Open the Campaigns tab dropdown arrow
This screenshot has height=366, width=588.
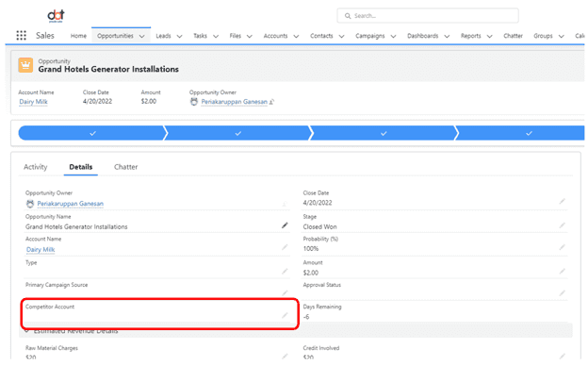click(393, 37)
